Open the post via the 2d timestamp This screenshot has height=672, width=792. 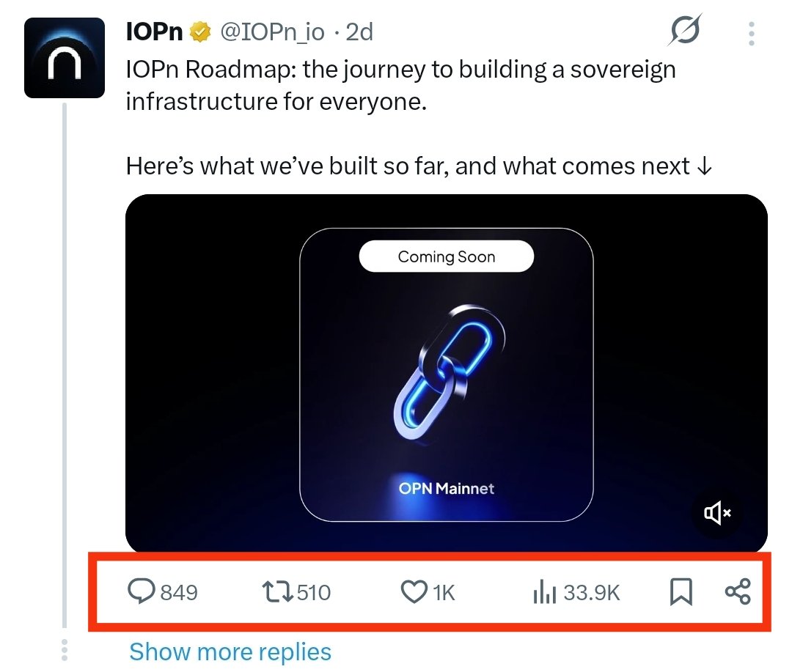click(359, 32)
